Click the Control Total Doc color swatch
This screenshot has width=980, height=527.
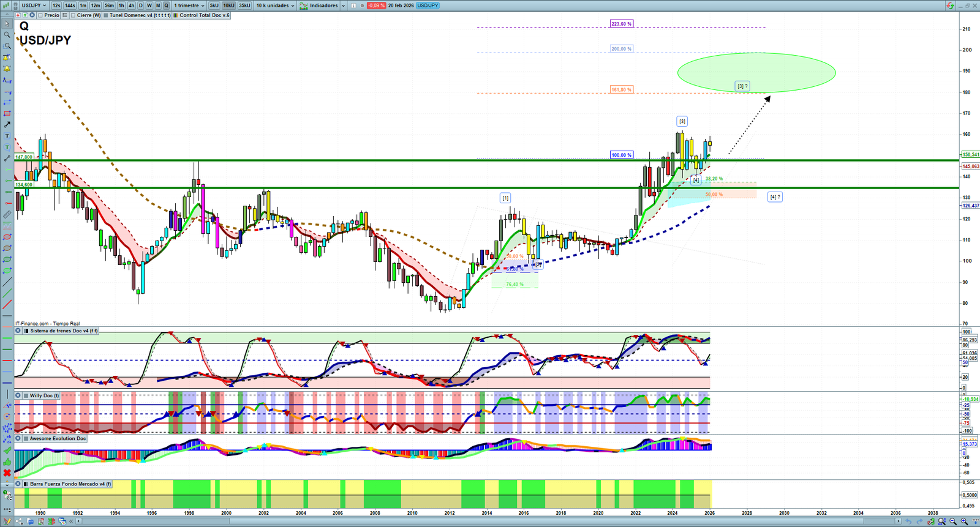176,15
